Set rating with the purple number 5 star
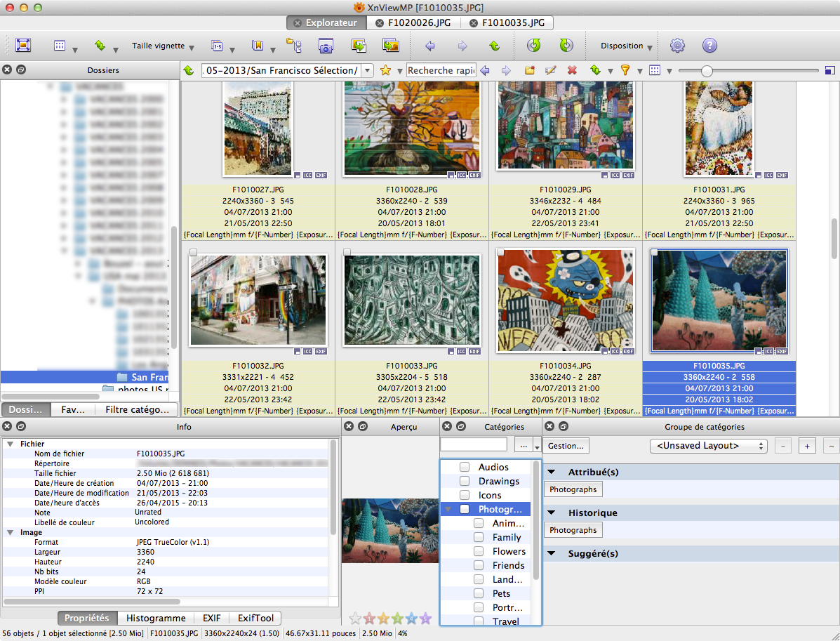Viewport: 840px width, 641px height. [x=425, y=619]
